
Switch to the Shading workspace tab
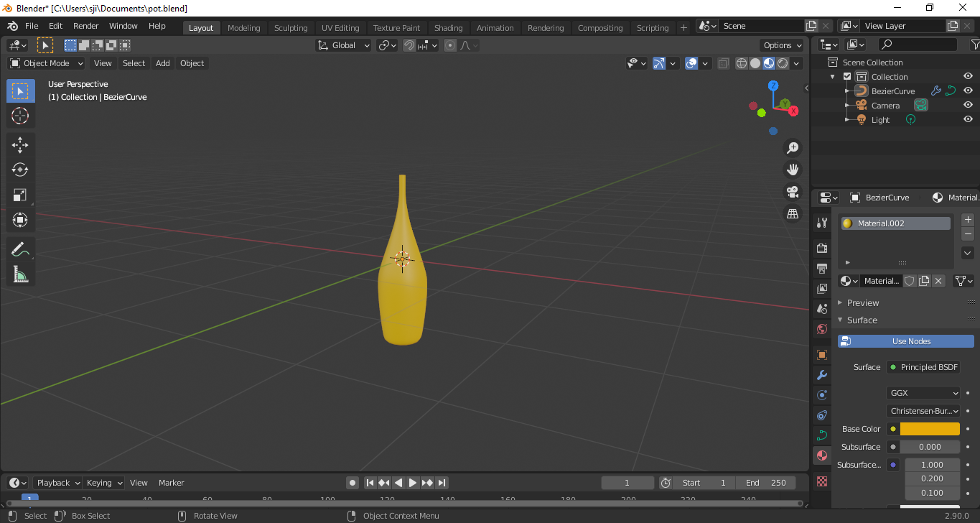[448, 27]
